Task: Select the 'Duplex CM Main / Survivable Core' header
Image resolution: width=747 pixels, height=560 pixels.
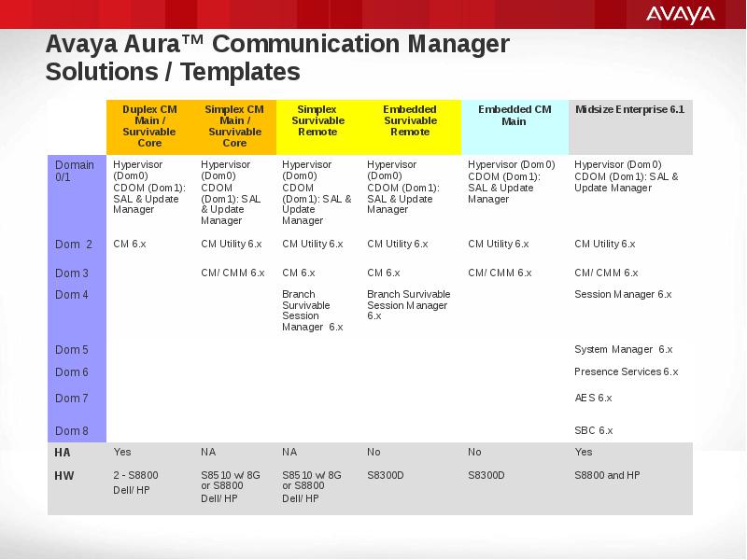Action: tap(149, 127)
